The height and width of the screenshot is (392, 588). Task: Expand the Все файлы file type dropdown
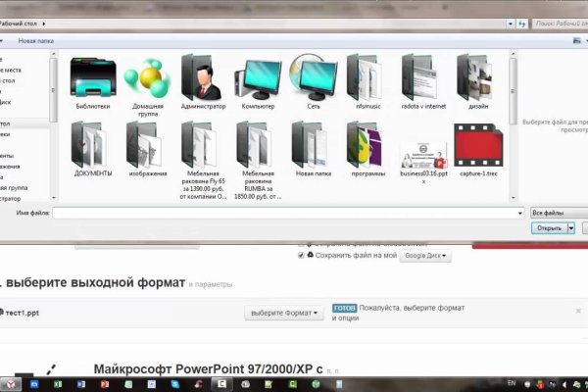coord(556,212)
